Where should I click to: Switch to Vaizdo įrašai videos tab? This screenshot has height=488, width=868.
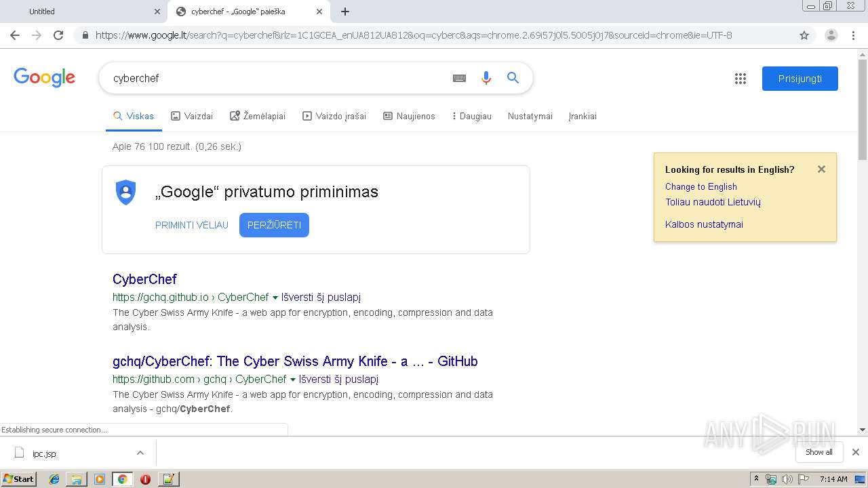(x=334, y=116)
